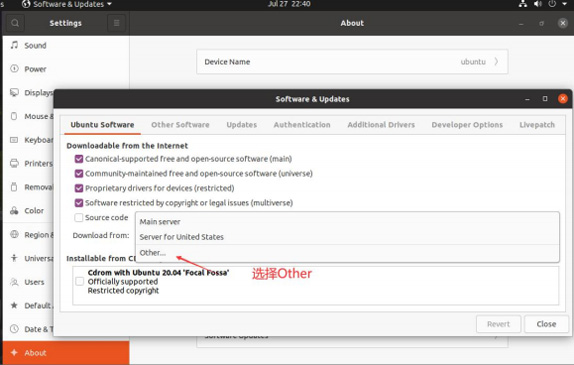Click the date and time in top bar
This screenshot has height=365, width=574.
[289, 4]
